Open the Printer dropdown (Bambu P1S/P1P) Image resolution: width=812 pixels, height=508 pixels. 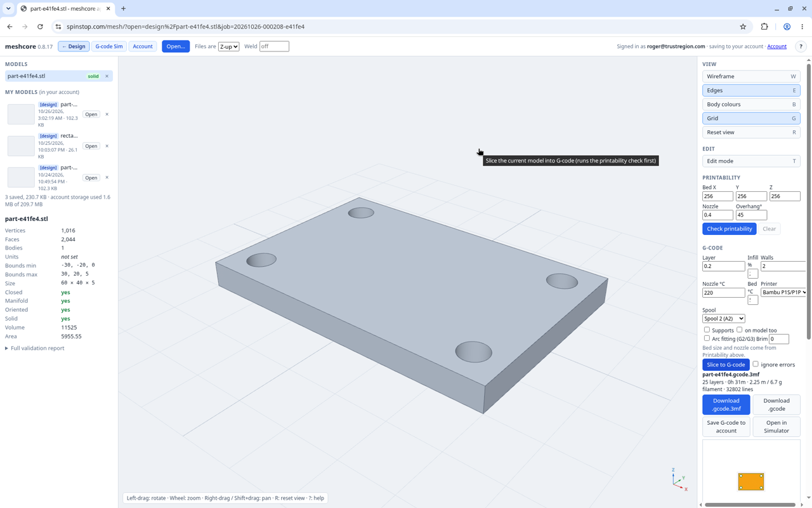pos(784,293)
